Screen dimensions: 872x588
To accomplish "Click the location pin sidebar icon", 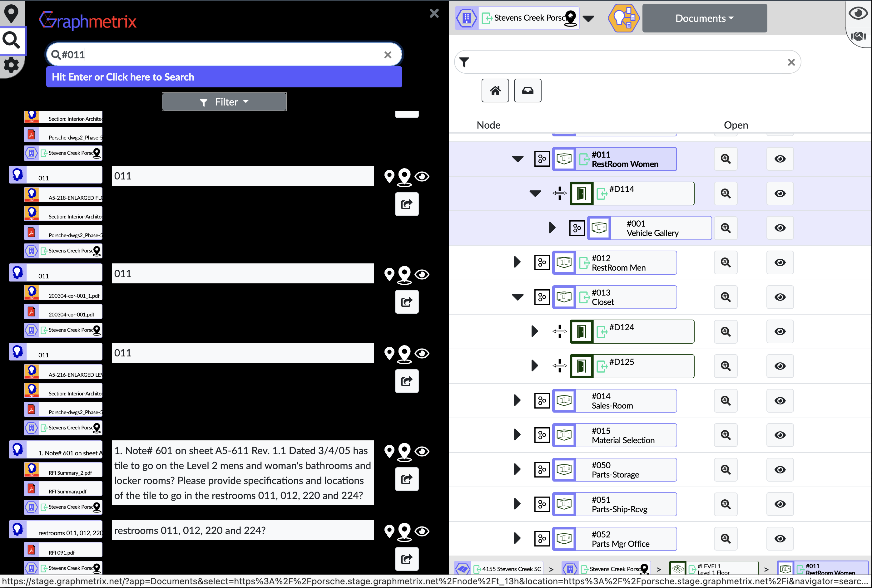I will [x=11, y=13].
